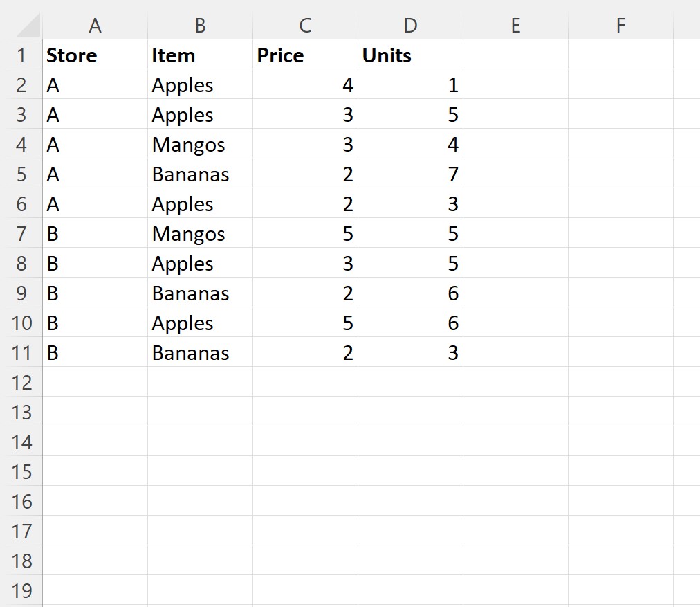Select column E header
700x607 pixels.
515,26
